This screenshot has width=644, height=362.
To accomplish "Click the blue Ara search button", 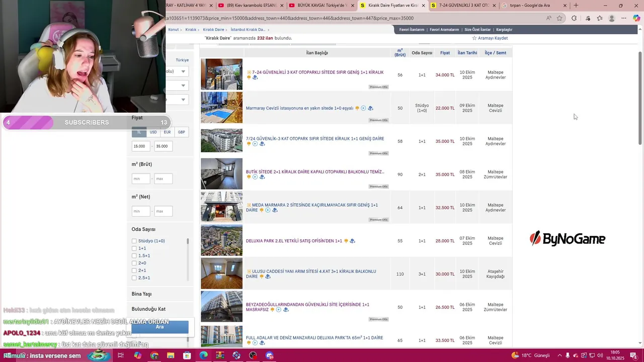I will [160, 327].
